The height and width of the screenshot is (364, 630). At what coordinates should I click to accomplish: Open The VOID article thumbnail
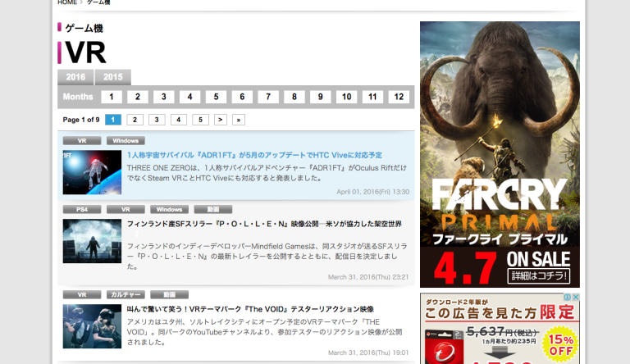[92, 326]
